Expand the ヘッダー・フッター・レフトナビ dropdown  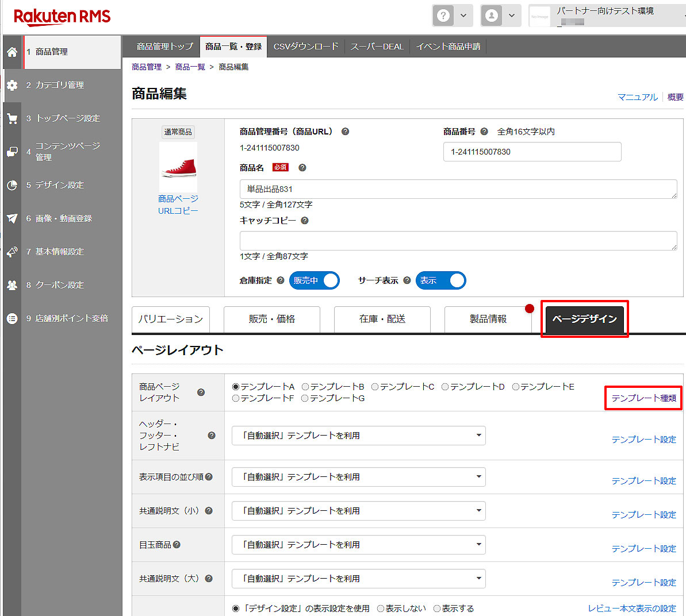[358, 436]
